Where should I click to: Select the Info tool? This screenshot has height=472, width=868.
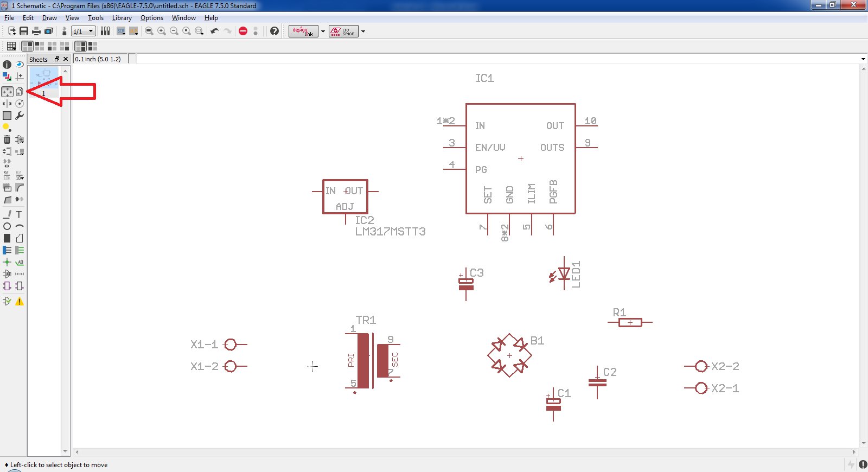click(x=7, y=65)
